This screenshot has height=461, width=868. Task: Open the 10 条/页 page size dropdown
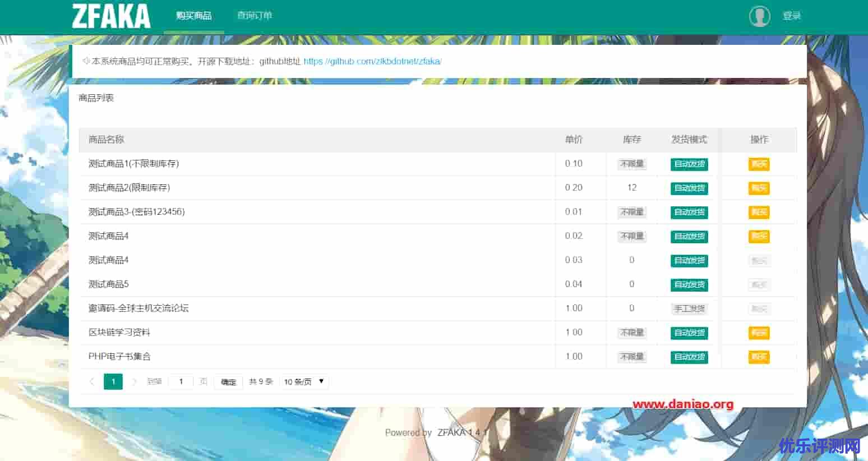click(304, 381)
